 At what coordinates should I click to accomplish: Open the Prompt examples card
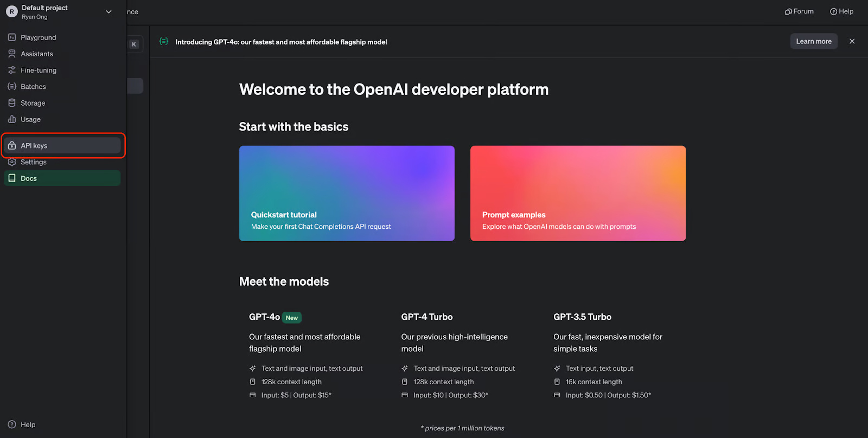[578, 194]
